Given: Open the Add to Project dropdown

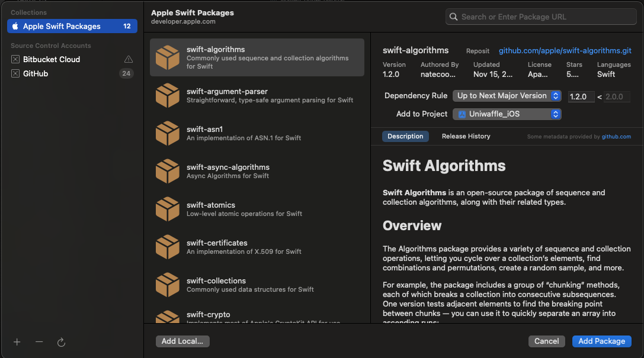Looking at the screenshot, I should (507, 114).
